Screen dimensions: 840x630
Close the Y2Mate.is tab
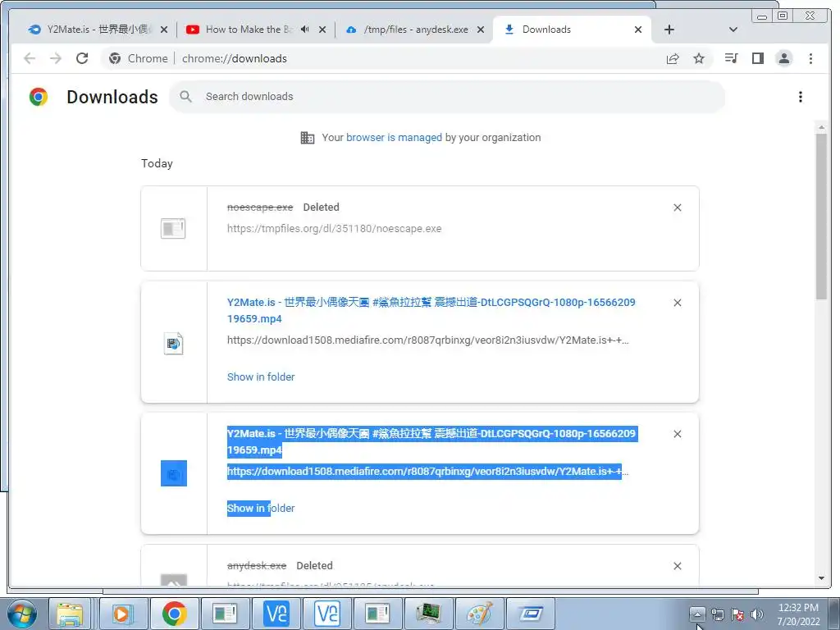(164, 30)
